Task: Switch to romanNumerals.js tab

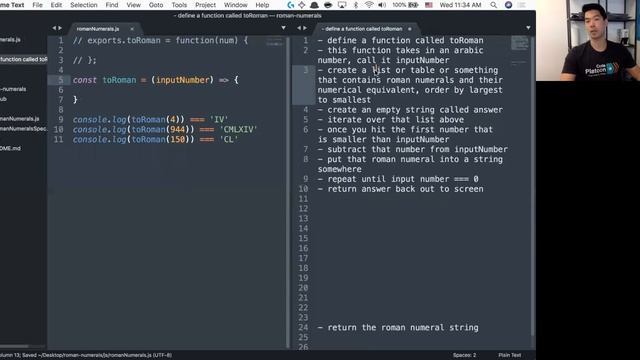Action: 98,29
